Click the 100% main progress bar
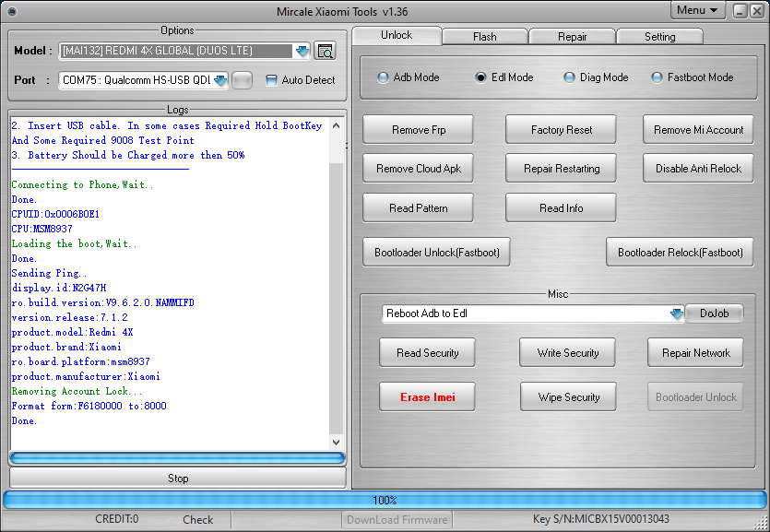770x532 pixels. pos(385,500)
